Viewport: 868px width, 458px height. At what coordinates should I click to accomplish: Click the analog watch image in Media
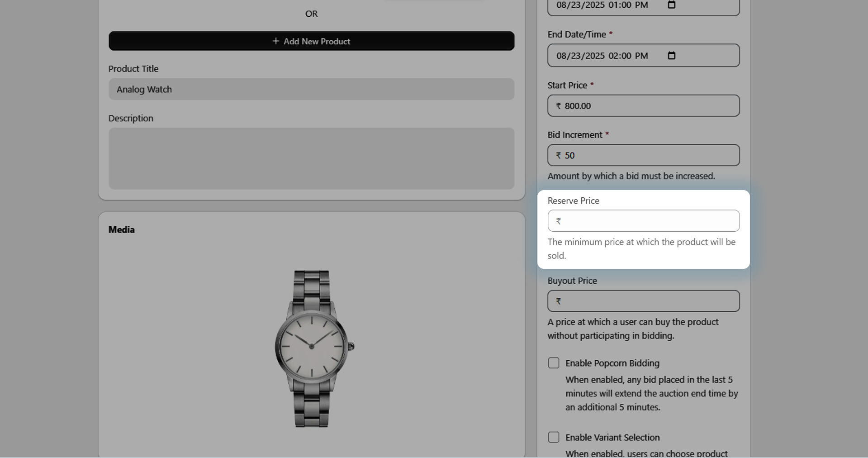pyautogui.click(x=313, y=348)
